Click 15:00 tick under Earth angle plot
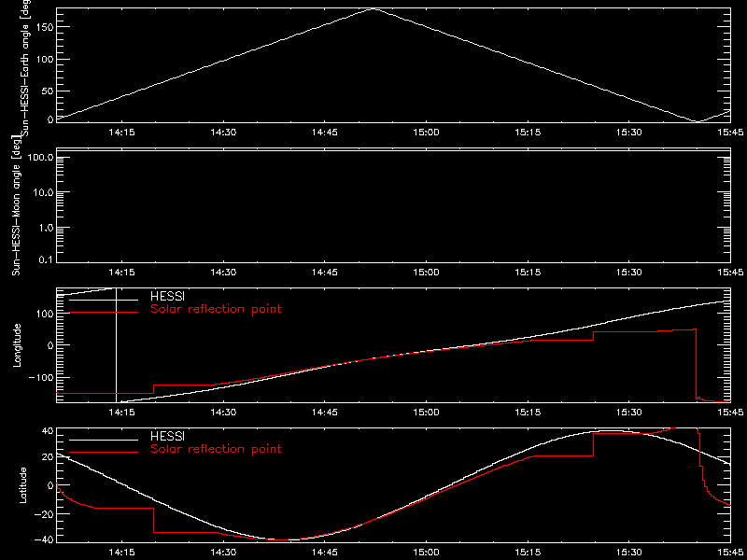Viewport: 747px width, 560px height. (426, 133)
